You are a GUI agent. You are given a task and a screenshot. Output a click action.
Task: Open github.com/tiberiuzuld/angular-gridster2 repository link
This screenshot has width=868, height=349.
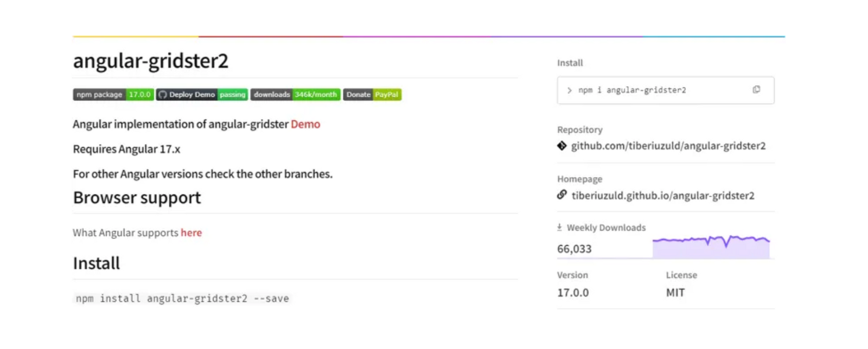pos(668,146)
